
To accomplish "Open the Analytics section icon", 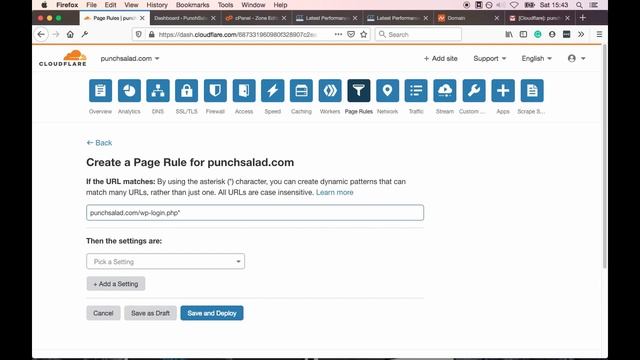I will tap(129, 91).
